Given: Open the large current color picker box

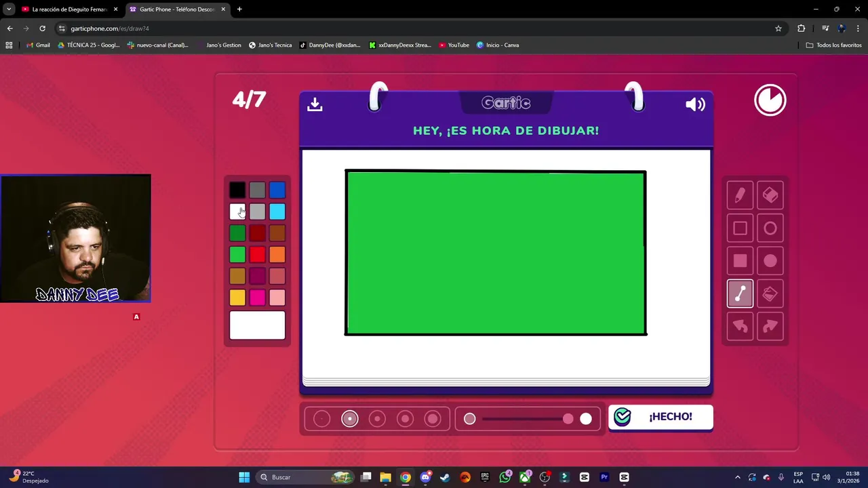Looking at the screenshot, I should click(257, 325).
